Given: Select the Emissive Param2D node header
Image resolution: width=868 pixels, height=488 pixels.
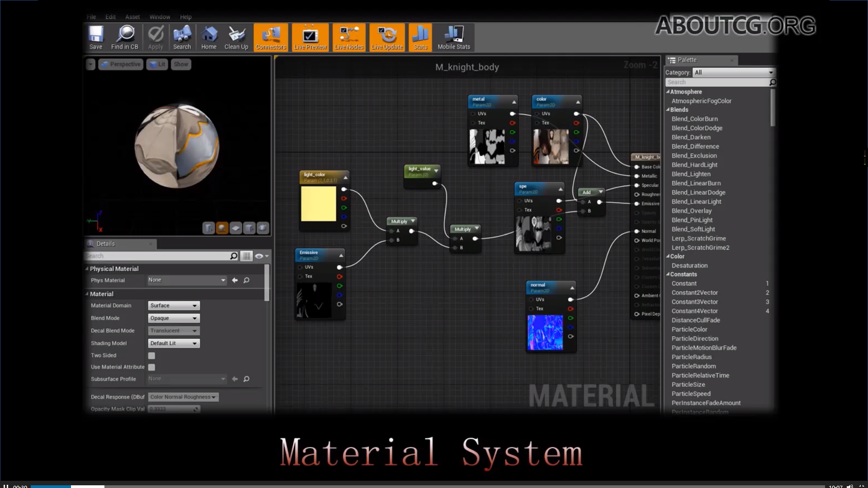Looking at the screenshot, I should pos(320,255).
